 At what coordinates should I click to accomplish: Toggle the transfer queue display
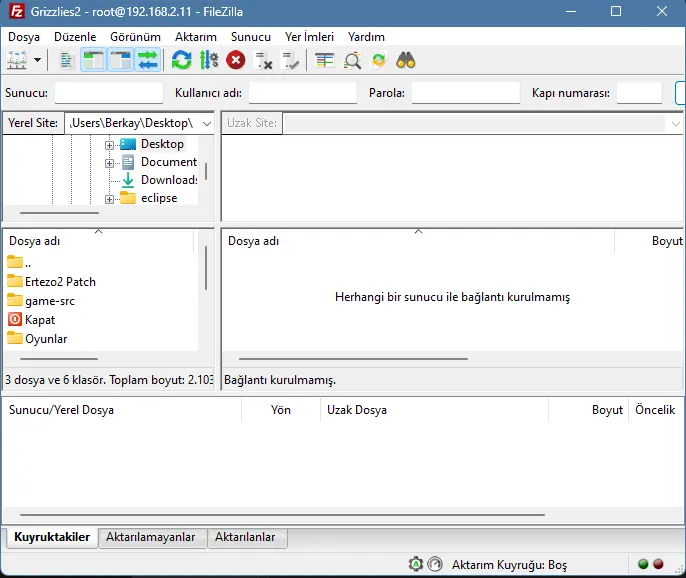coord(148,60)
